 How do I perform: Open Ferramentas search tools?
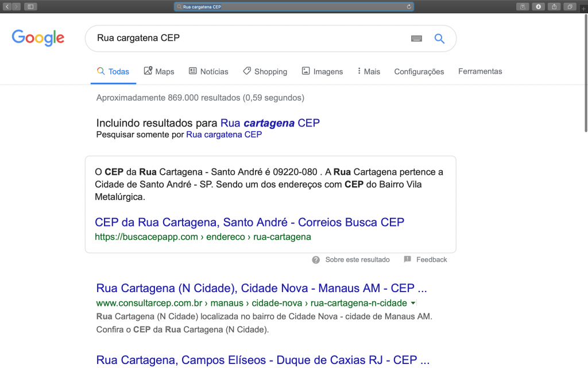[x=480, y=71]
